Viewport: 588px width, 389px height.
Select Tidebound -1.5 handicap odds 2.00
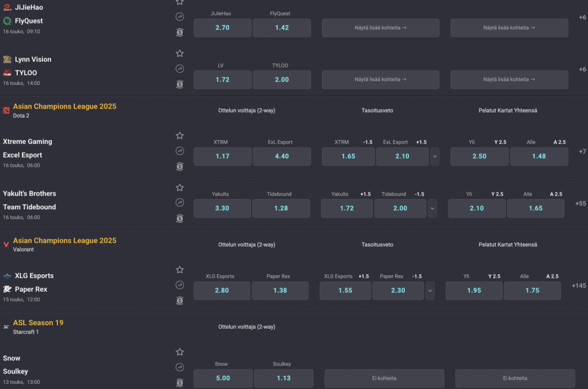click(x=400, y=208)
